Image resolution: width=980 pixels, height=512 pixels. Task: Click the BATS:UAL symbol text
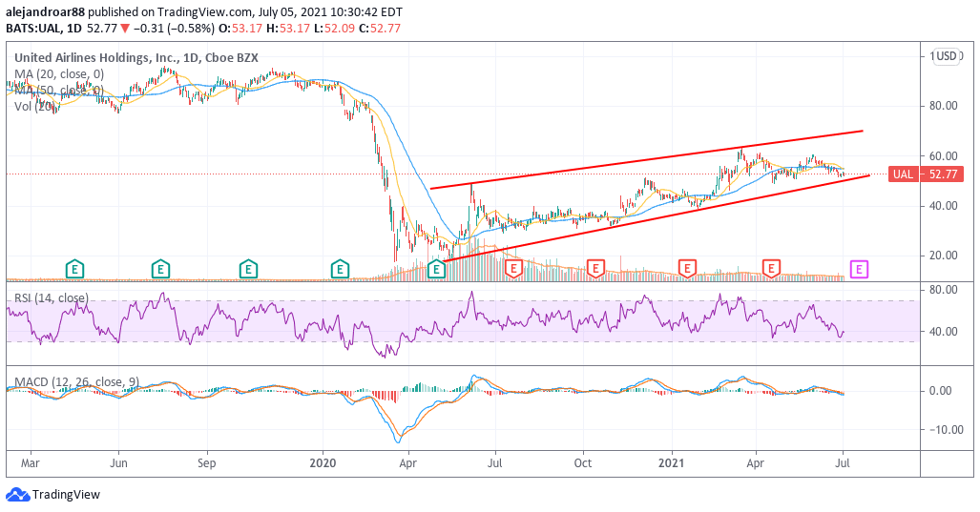coord(31,28)
